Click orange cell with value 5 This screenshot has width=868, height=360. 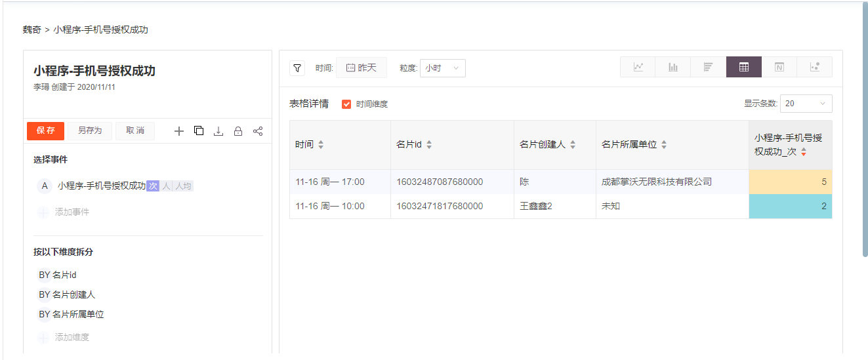click(791, 182)
